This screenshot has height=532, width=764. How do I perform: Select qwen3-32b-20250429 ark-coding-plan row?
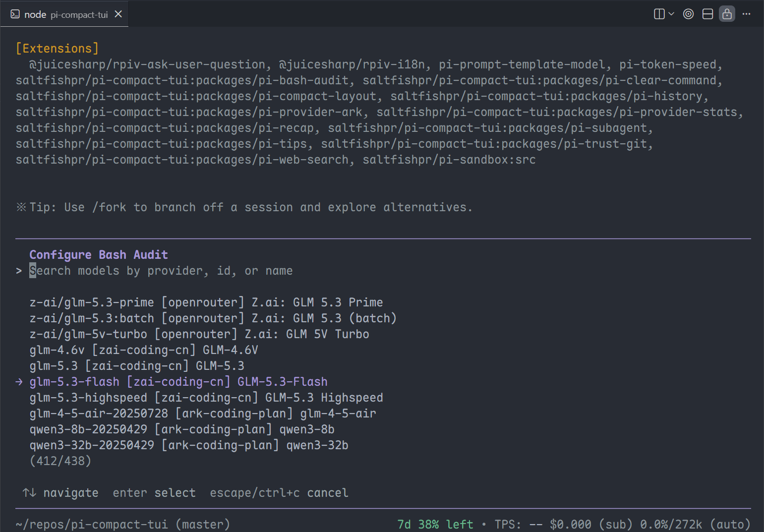[189, 445]
